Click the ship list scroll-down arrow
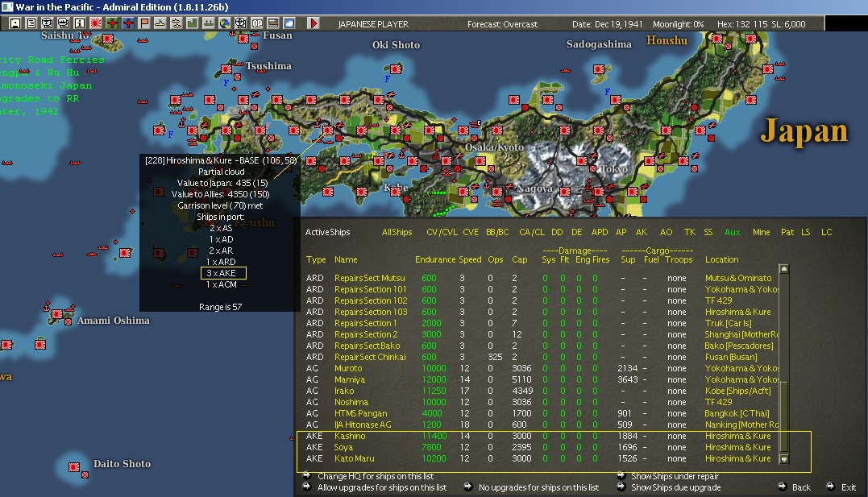 coord(784,459)
